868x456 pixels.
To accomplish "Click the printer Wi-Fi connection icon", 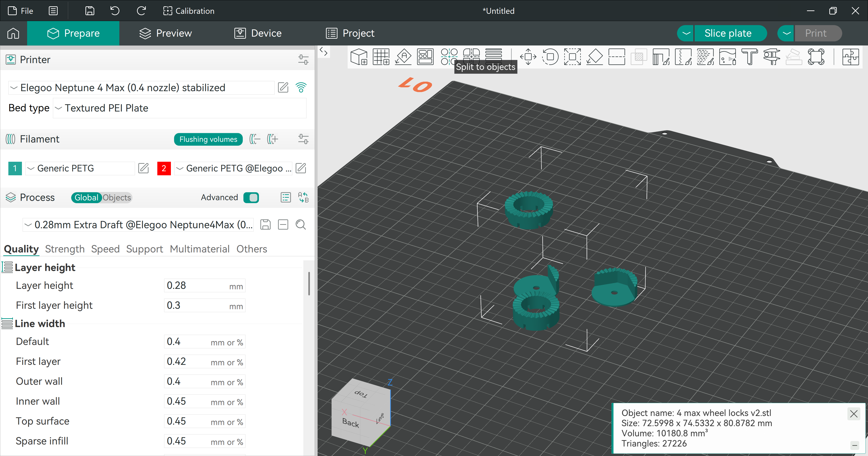I will tap(301, 88).
